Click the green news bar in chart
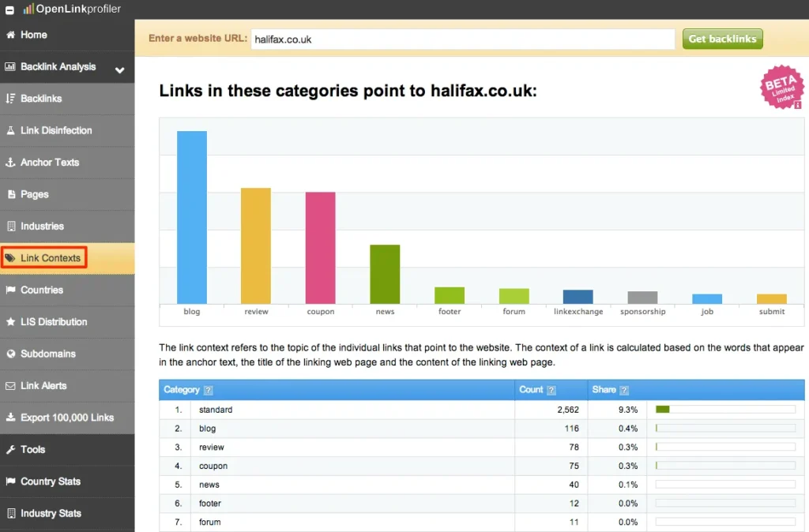The width and height of the screenshot is (809, 532). point(385,274)
